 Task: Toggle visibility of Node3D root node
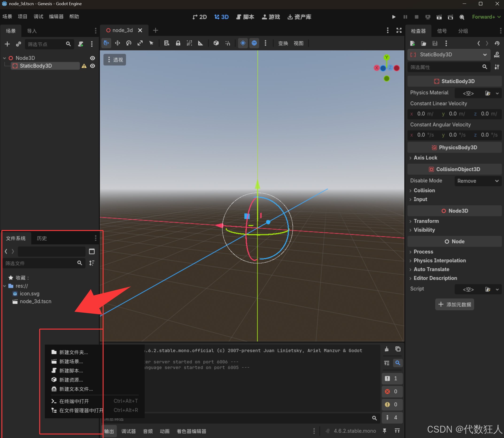[93, 58]
